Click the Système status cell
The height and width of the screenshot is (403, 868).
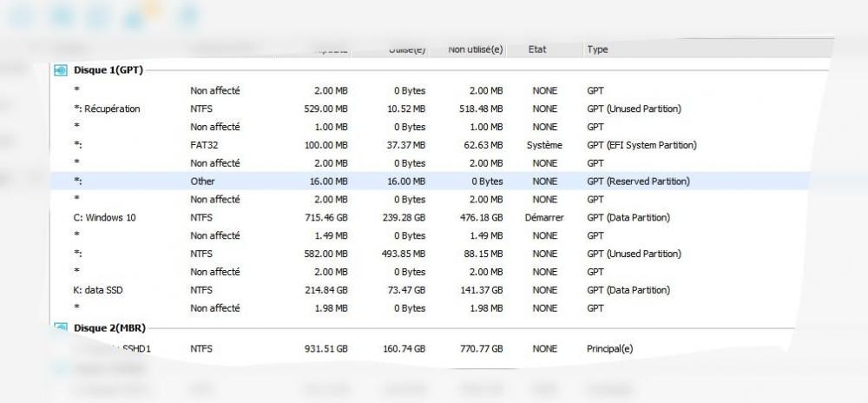pos(544,145)
